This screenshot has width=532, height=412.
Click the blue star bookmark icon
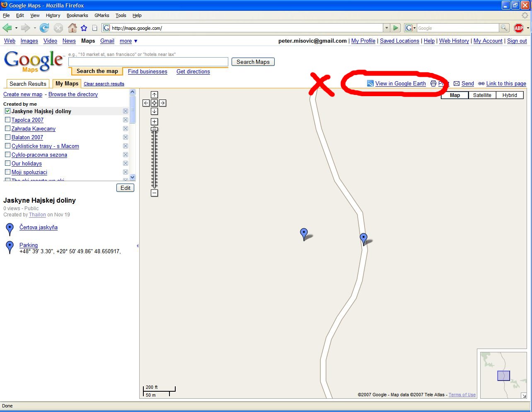coord(84,28)
